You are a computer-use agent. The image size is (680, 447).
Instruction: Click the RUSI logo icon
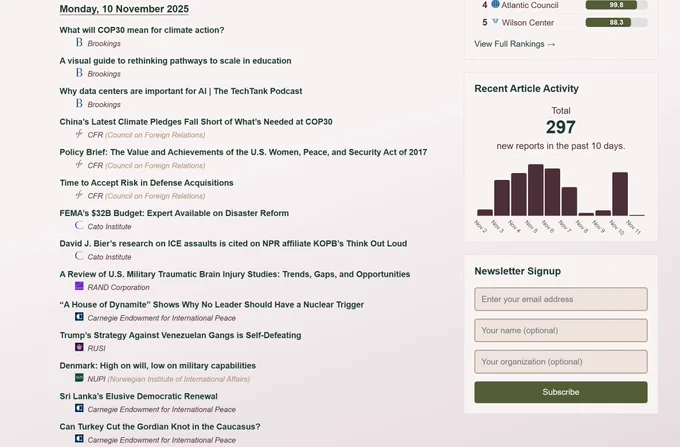click(x=79, y=347)
